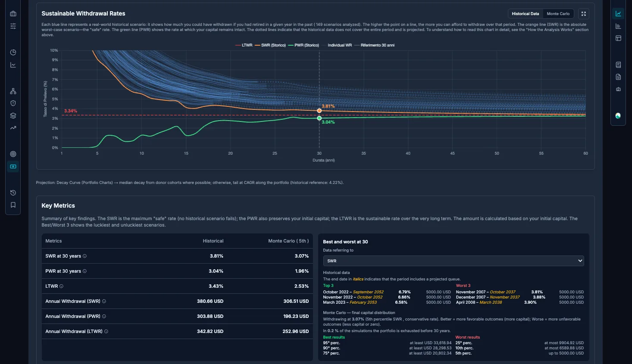This screenshot has width=632, height=364.
Task: Open the trending-up arrow icon in left sidebar
Action: tap(13, 128)
